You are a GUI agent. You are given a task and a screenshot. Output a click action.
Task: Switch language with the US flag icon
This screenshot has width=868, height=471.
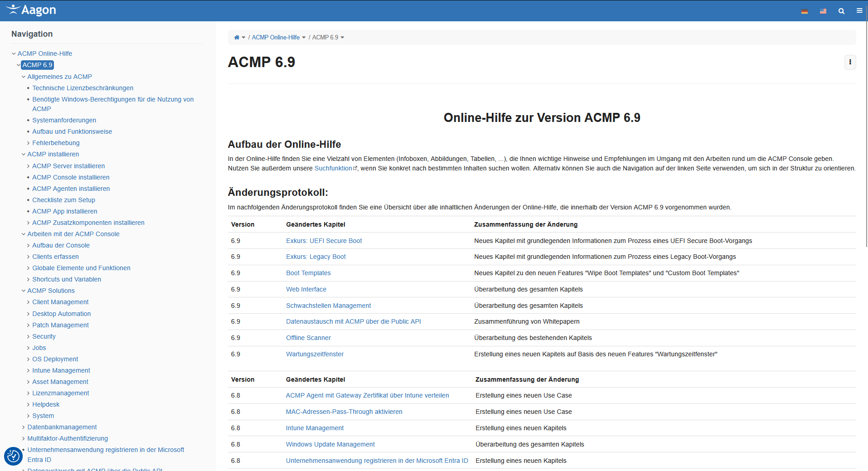click(x=823, y=11)
